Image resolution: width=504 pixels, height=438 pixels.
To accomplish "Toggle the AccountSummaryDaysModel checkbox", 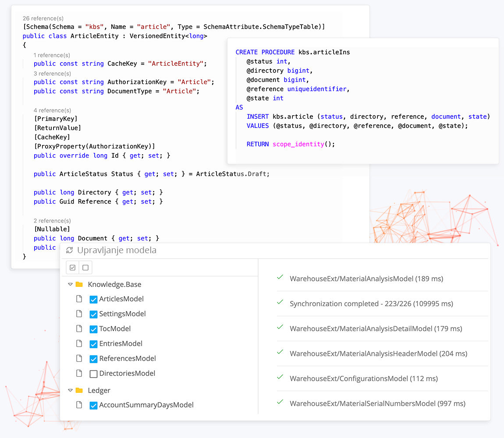I will coord(93,406).
